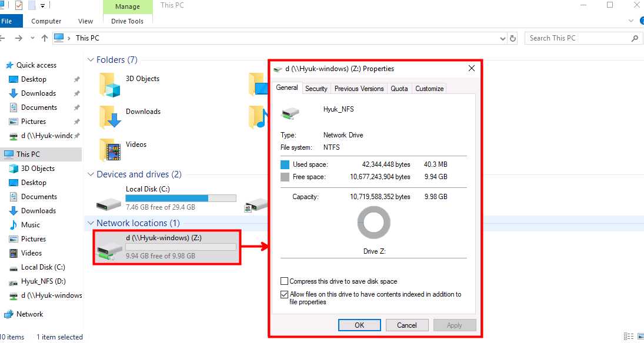Click the drive icon in Properties General tab
This screenshot has width=644, height=343.
point(290,114)
